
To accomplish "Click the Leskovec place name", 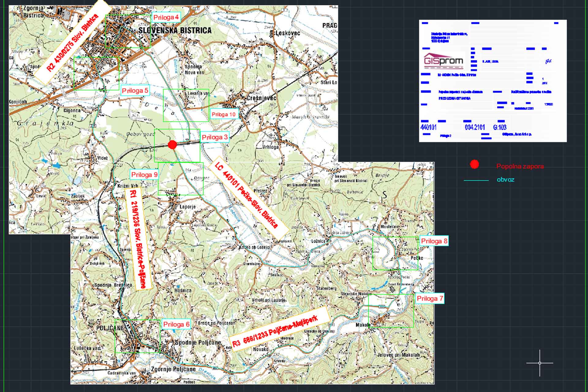I will tap(288, 33).
